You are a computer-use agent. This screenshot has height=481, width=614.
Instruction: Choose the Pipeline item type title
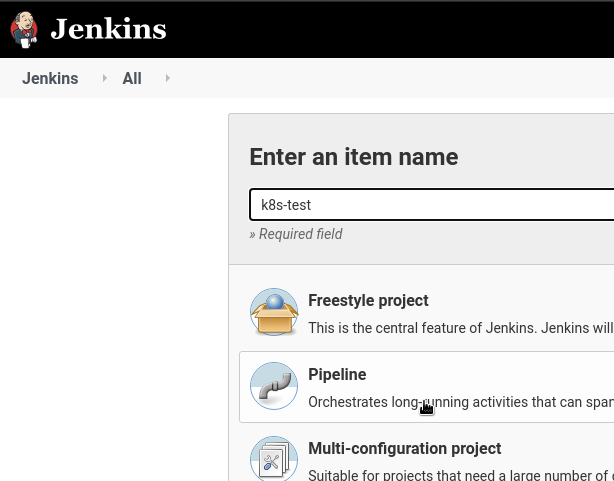click(x=337, y=374)
